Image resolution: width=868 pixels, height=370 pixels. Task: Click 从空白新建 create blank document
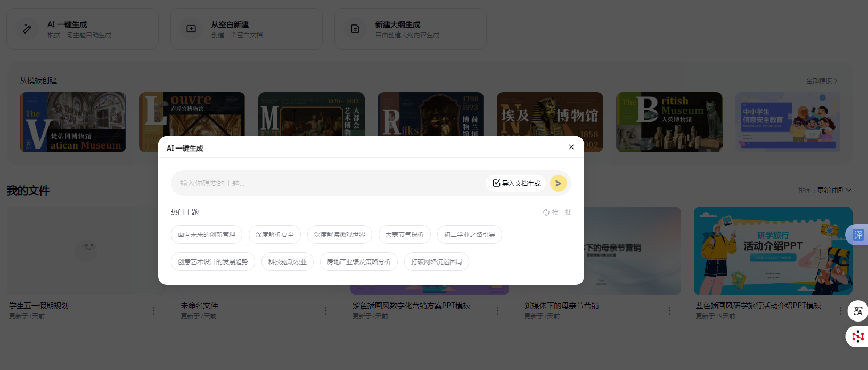pyautogui.click(x=246, y=29)
